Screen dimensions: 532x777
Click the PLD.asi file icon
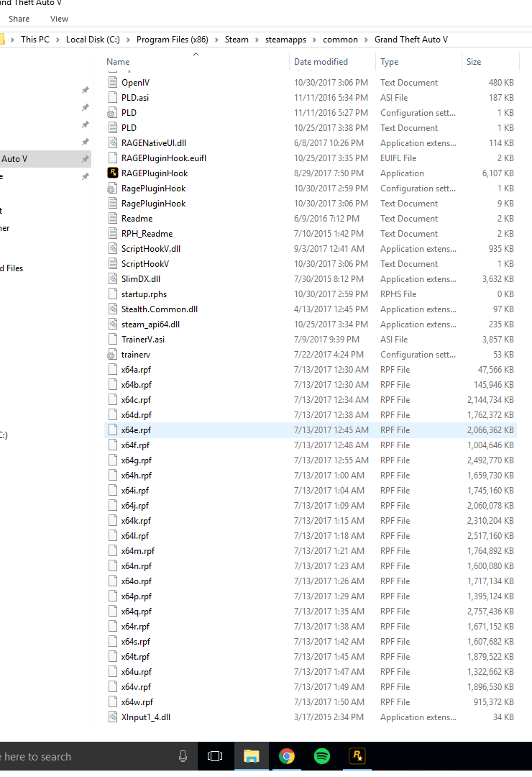[x=113, y=98]
